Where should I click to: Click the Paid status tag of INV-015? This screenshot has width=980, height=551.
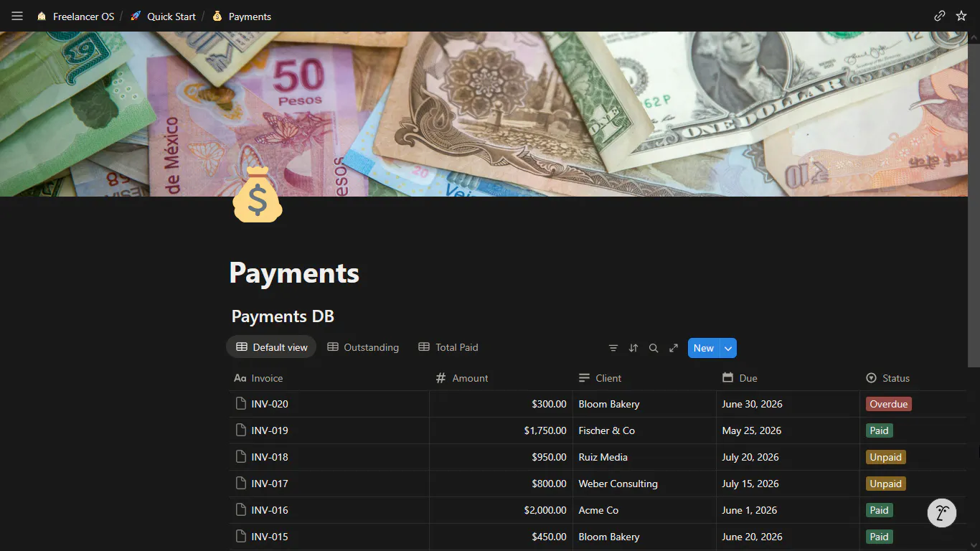point(880,537)
